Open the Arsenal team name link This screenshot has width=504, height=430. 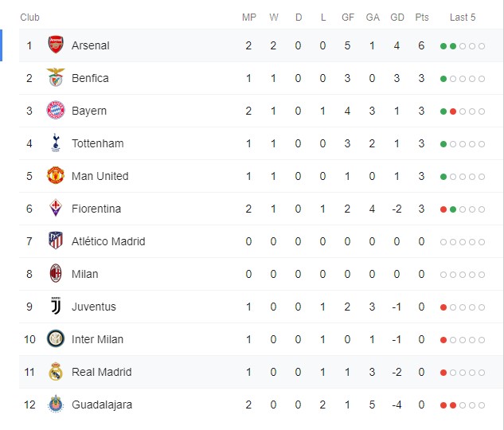(x=90, y=45)
